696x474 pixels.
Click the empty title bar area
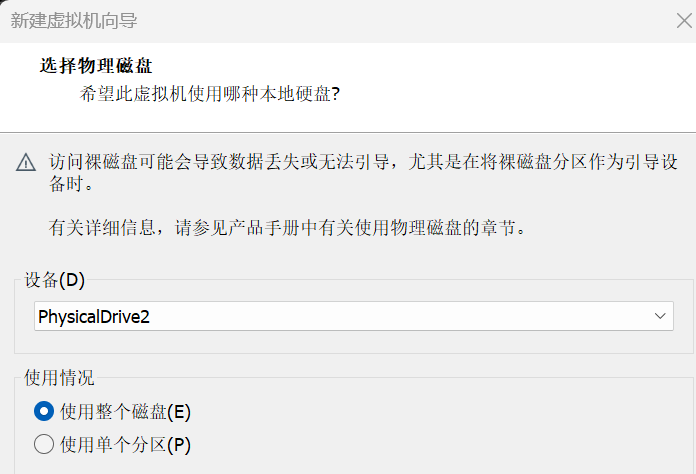(400, 20)
